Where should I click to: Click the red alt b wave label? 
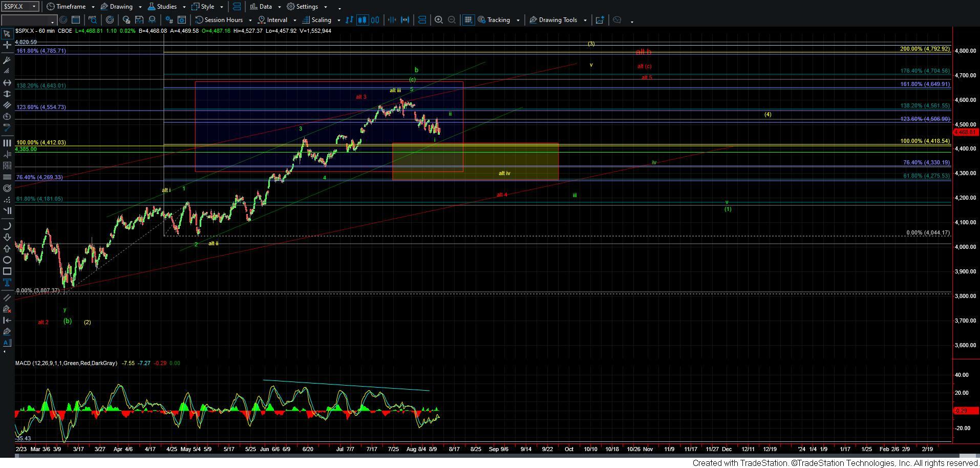[x=643, y=52]
